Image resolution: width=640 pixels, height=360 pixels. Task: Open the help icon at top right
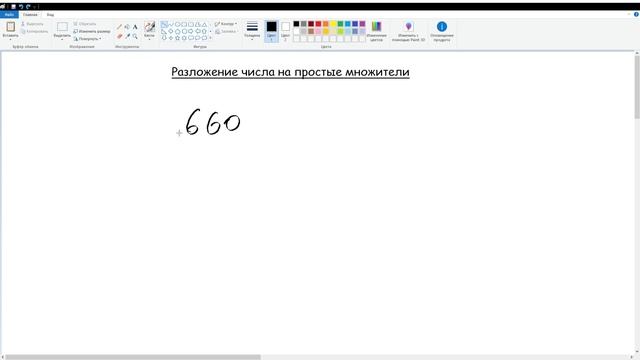coord(636,14)
